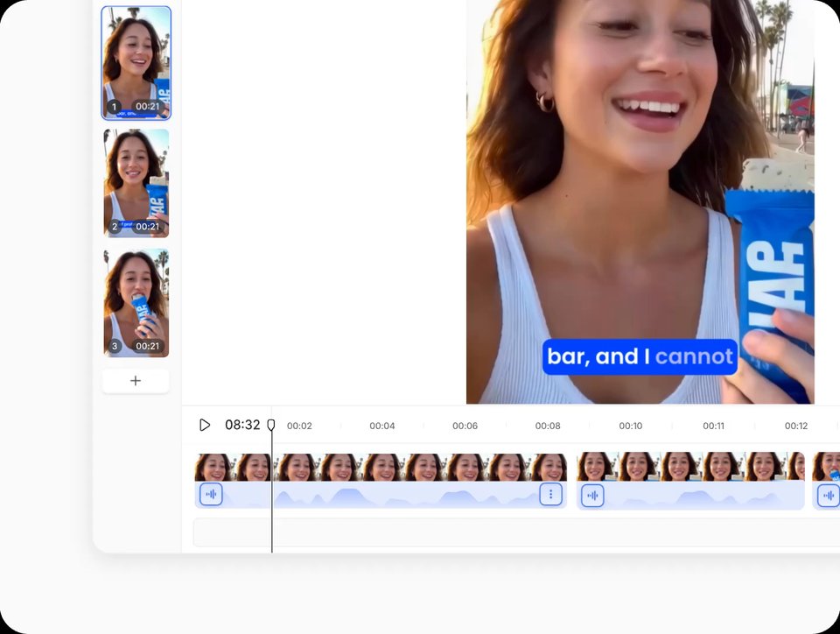Image resolution: width=840 pixels, height=634 pixels.
Task: Select the "bar, and I cannot" caption
Action: tap(640, 357)
